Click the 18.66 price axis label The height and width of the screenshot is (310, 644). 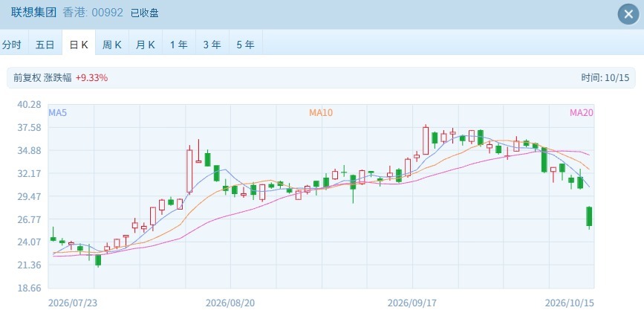pos(29,288)
